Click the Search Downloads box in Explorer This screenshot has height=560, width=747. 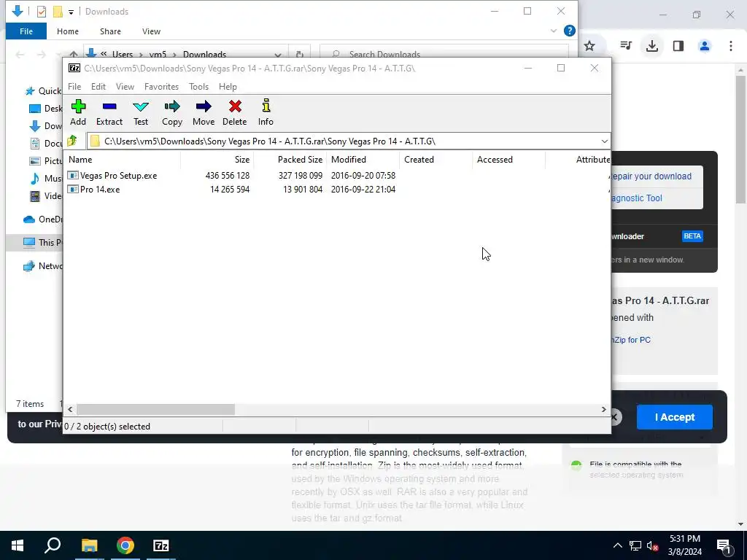pos(444,54)
